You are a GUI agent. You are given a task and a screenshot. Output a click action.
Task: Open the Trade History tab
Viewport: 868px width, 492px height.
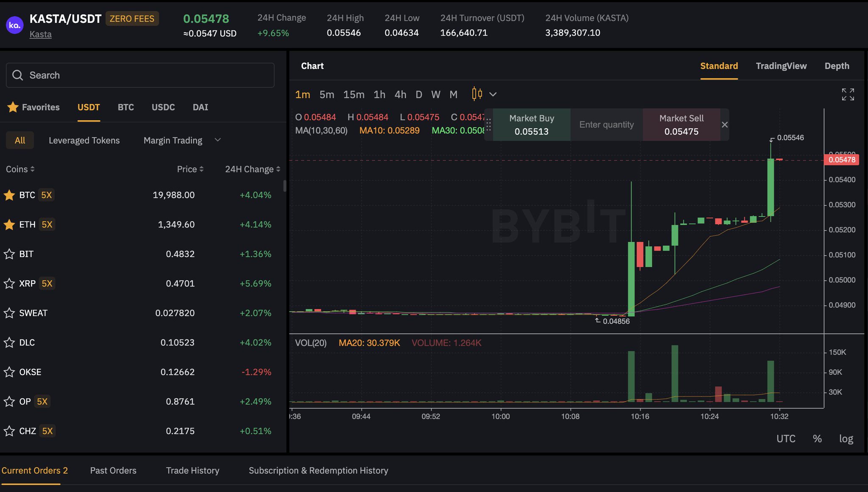[x=192, y=470]
